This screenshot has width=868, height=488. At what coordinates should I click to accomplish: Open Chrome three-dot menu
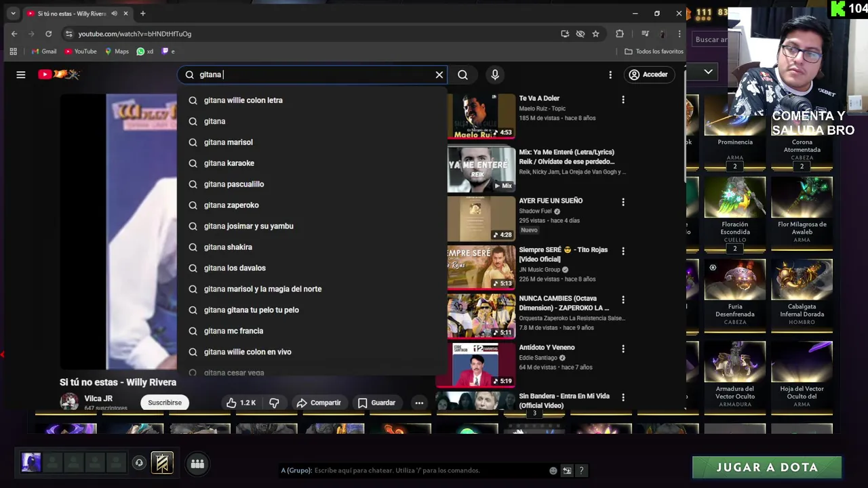pos(679,34)
